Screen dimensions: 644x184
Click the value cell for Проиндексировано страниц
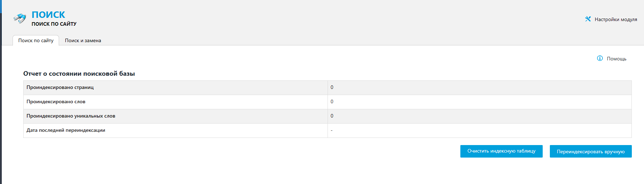tap(332, 88)
